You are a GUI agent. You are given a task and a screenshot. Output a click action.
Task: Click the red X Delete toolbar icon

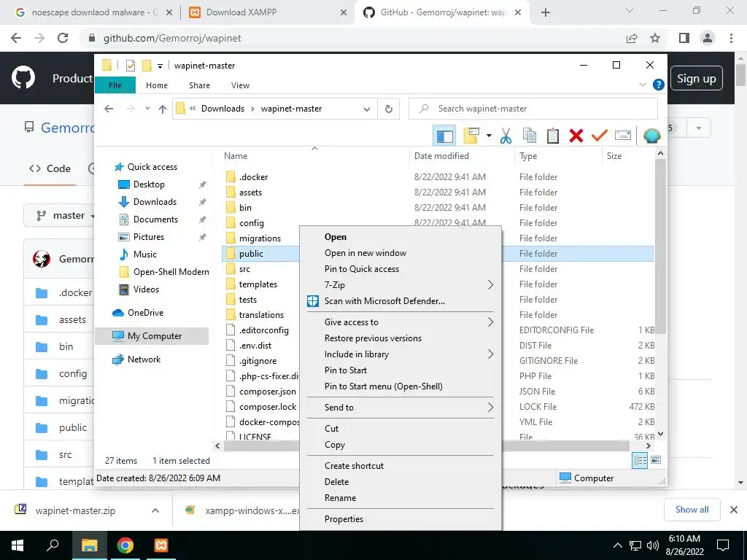click(x=576, y=136)
